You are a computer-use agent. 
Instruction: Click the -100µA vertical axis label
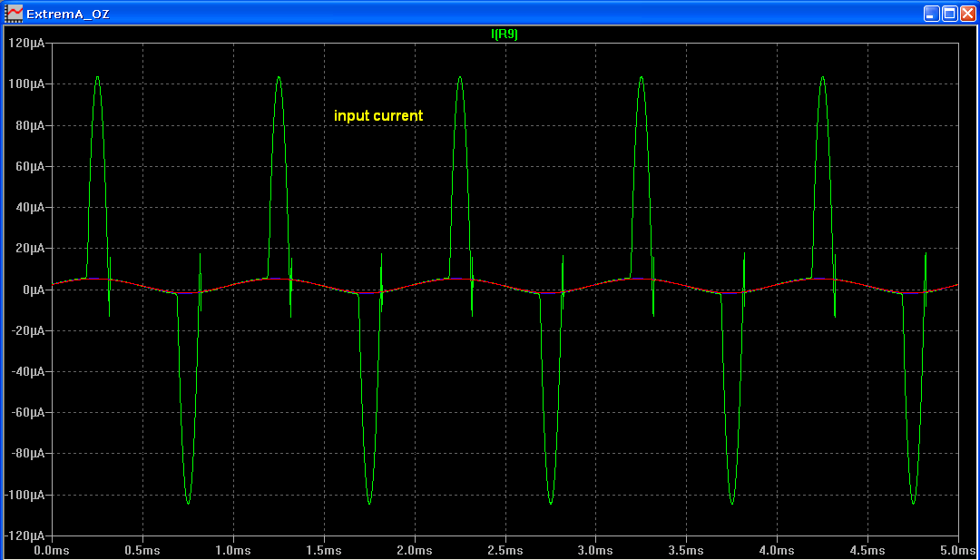tap(27, 495)
